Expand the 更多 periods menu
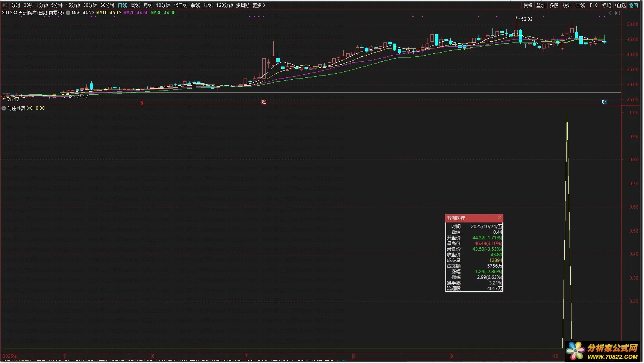The image size is (644, 363). click(259, 5)
